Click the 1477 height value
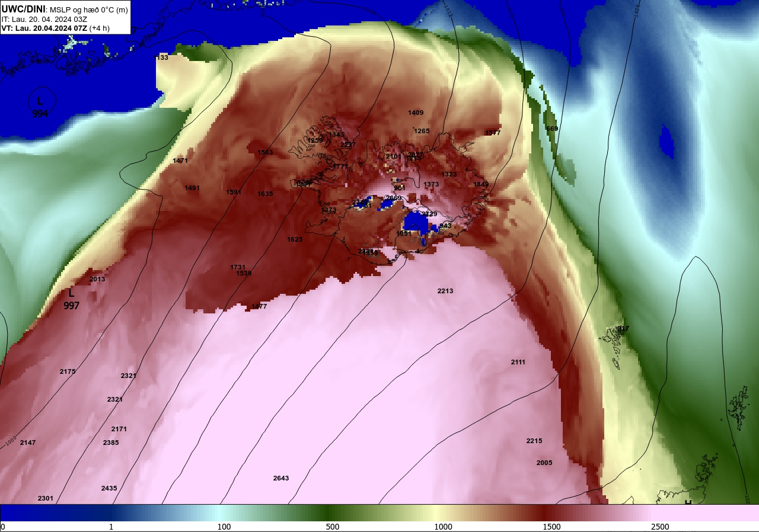759x532 pixels. 259,306
